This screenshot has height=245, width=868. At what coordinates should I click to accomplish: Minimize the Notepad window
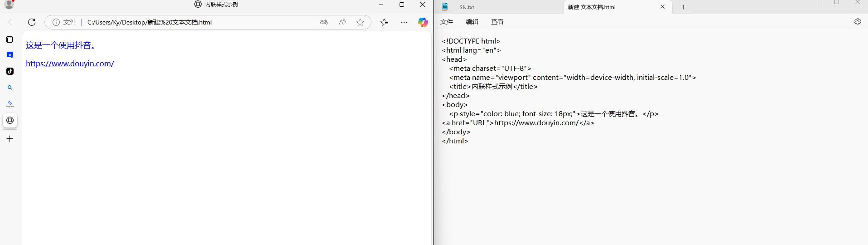816,3
